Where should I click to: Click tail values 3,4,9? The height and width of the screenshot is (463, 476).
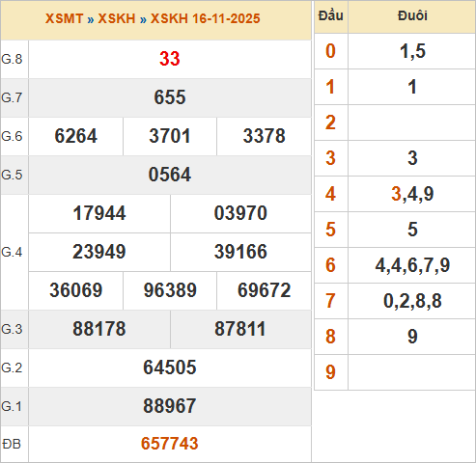point(412,194)
